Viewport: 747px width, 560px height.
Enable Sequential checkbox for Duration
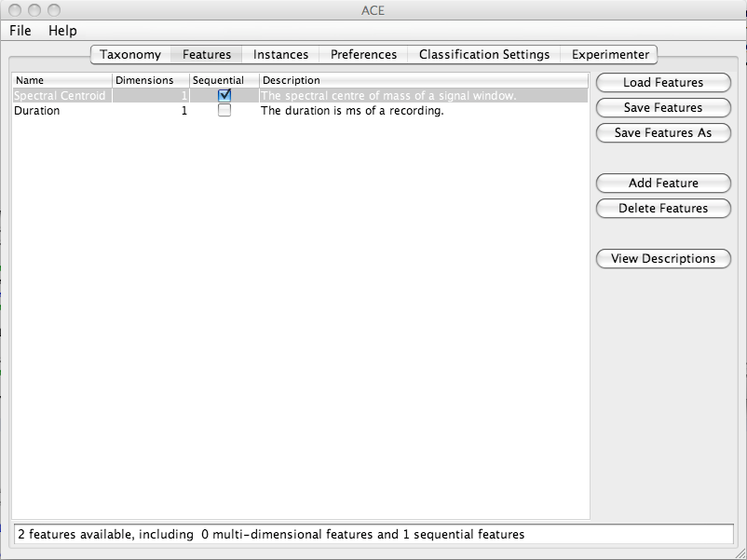(224, 110)
